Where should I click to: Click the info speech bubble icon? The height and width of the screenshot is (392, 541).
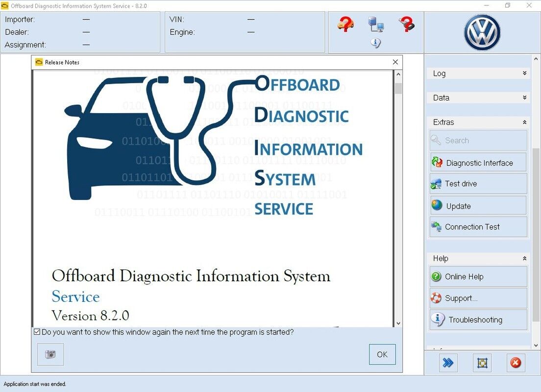[375, 43]
